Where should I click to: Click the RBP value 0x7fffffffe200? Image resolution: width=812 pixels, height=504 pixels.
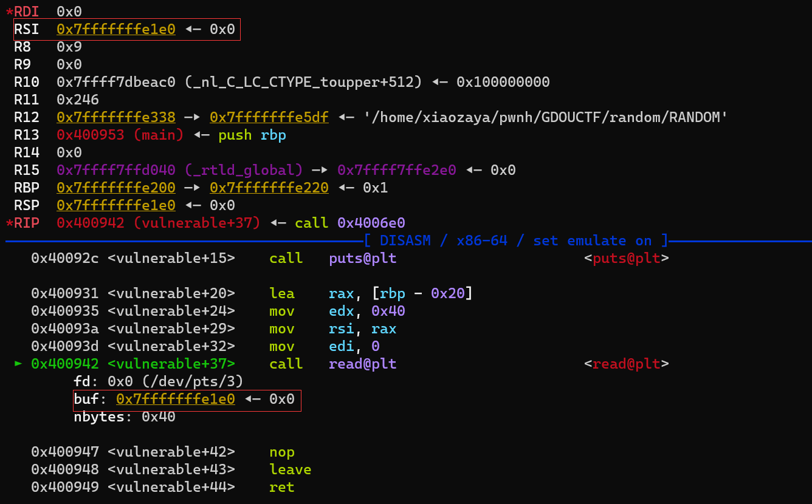point(116,188)
